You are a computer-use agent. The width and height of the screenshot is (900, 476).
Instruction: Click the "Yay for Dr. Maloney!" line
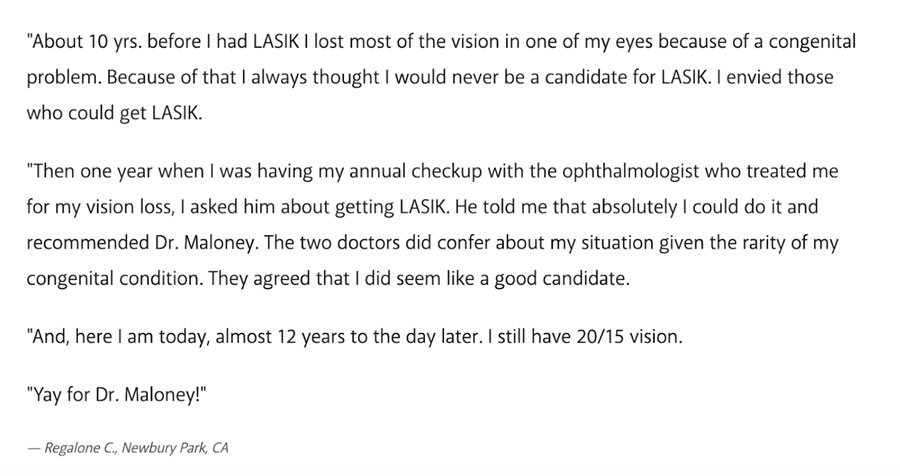tap(117, 394)
